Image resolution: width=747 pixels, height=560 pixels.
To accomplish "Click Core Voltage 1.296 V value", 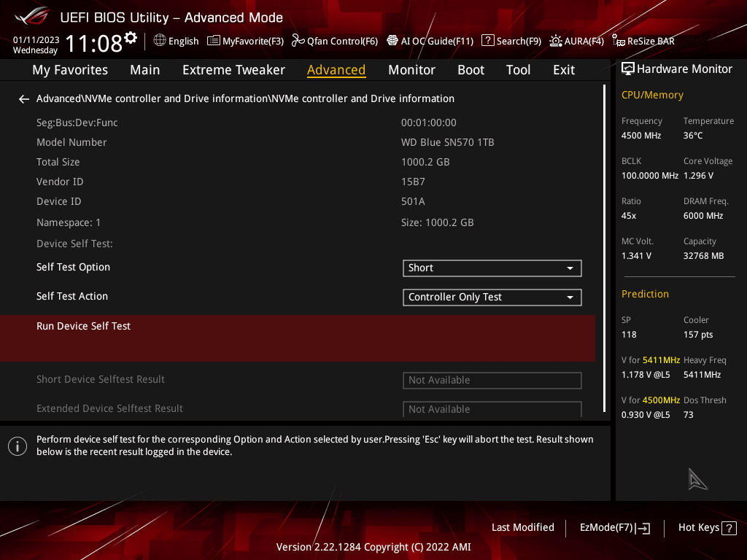I will click(x=698, y=176).
